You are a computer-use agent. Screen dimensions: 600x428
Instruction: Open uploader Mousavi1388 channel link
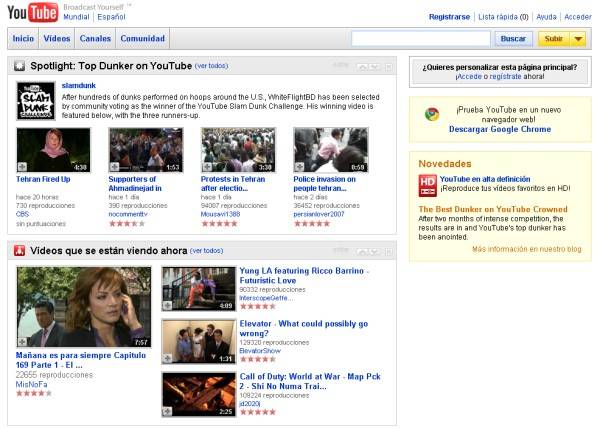point(220,214)
